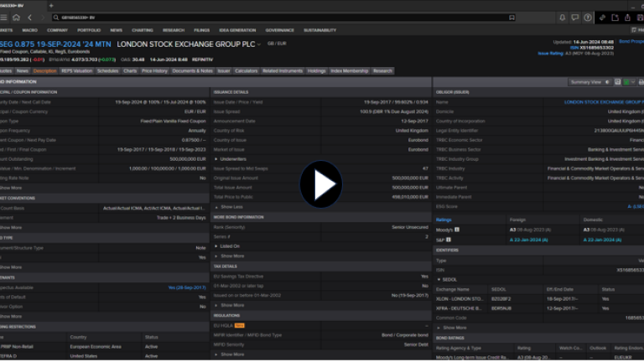The image size is (644, 362).
Task: Open the Schedules tab
Action: [x=107, y=71]
